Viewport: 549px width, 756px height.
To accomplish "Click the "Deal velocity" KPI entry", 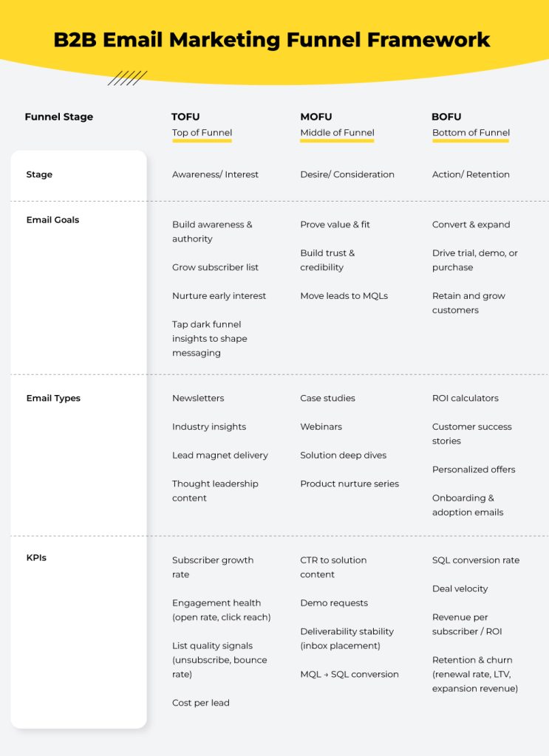I will coord(460,588).
